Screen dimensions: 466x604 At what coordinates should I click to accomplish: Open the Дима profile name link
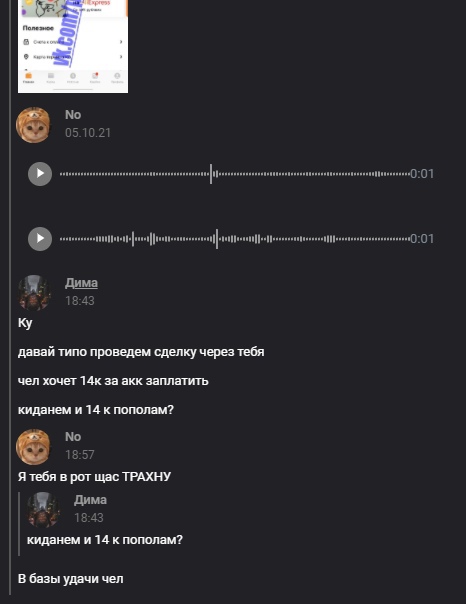(x=81, y=283)
